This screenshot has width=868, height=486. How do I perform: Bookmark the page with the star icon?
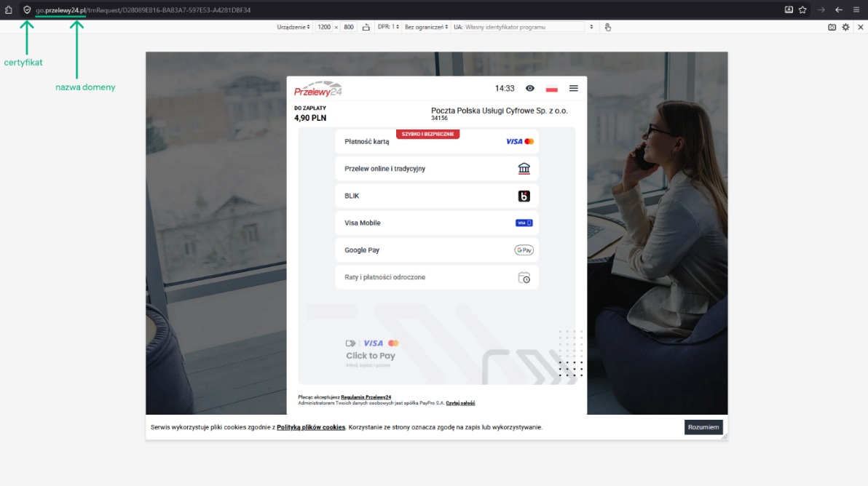802,10
